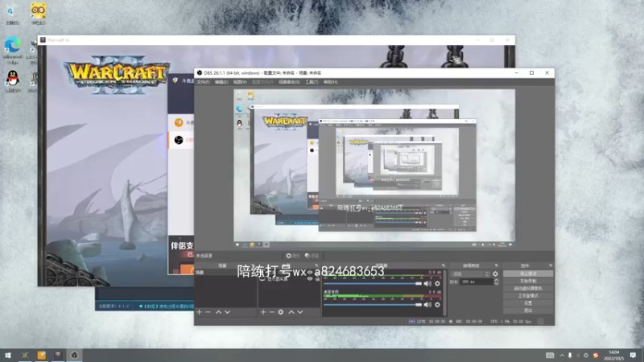Open the File (F) menu in OBS
Viewport: 644px width, 362px height.
click(203, 82)
